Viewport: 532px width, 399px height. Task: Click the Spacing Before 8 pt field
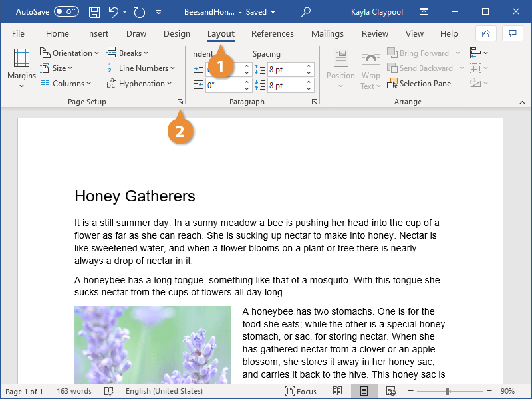[x=285, y=69]
